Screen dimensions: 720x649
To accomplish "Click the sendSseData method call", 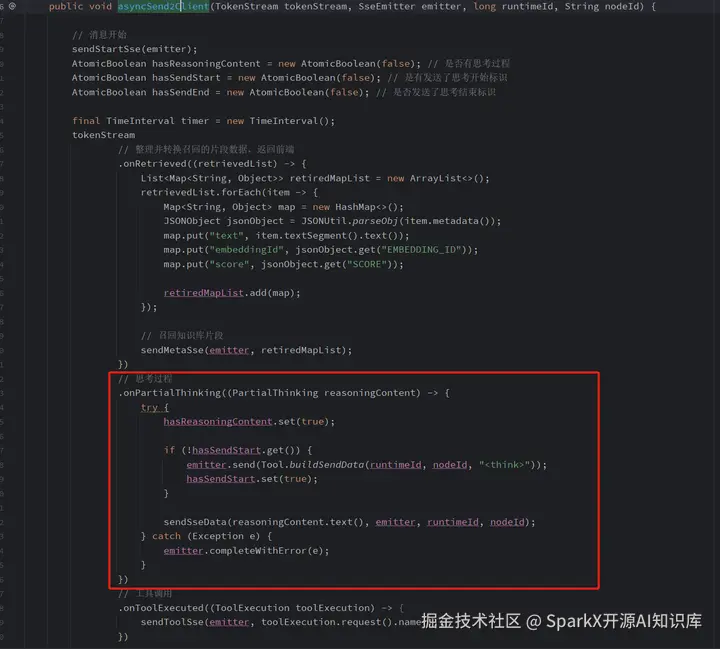I will coord(195,522).
